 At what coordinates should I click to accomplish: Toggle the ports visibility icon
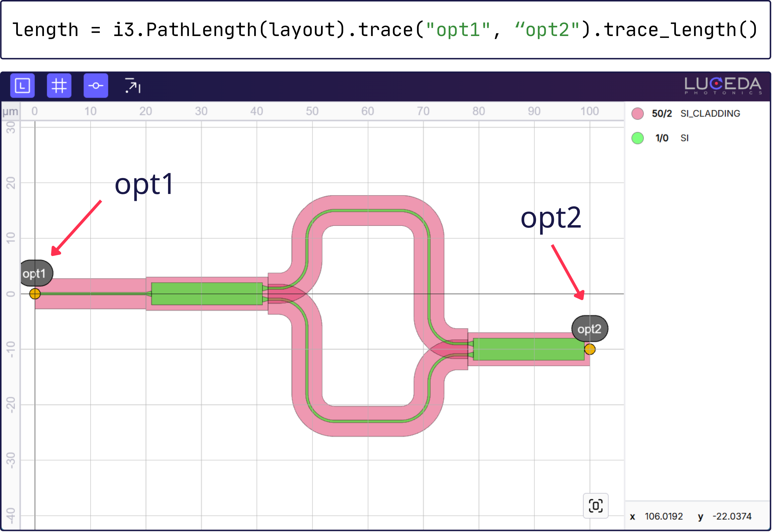pos(96,86)
